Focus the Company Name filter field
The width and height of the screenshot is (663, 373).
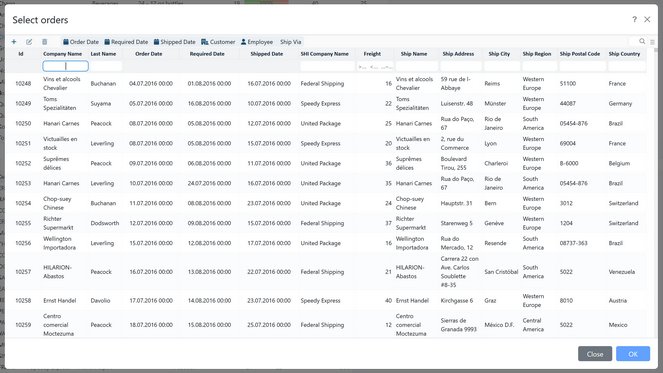coord(66,66)
